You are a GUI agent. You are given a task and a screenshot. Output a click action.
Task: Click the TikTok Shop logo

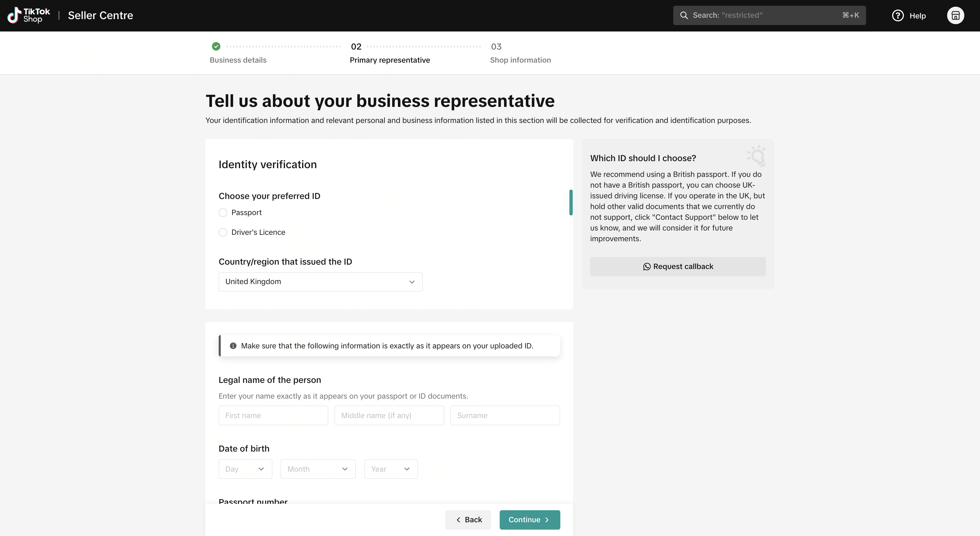pyautogui.click(x=29, y=15)
